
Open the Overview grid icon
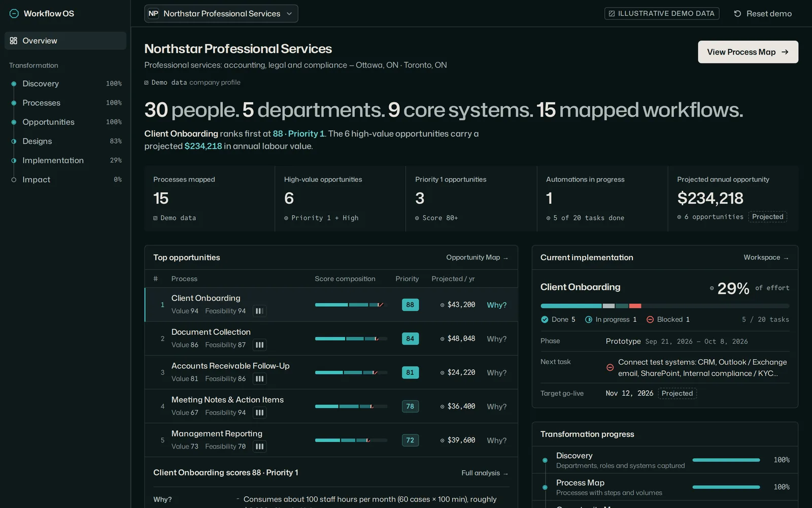pos(14,41)
